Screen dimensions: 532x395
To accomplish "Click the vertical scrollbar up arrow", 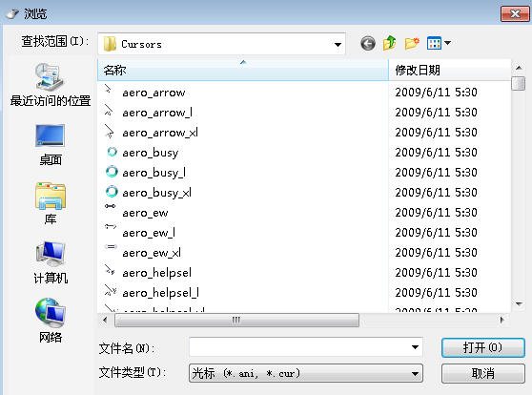I will pos(519,68).
